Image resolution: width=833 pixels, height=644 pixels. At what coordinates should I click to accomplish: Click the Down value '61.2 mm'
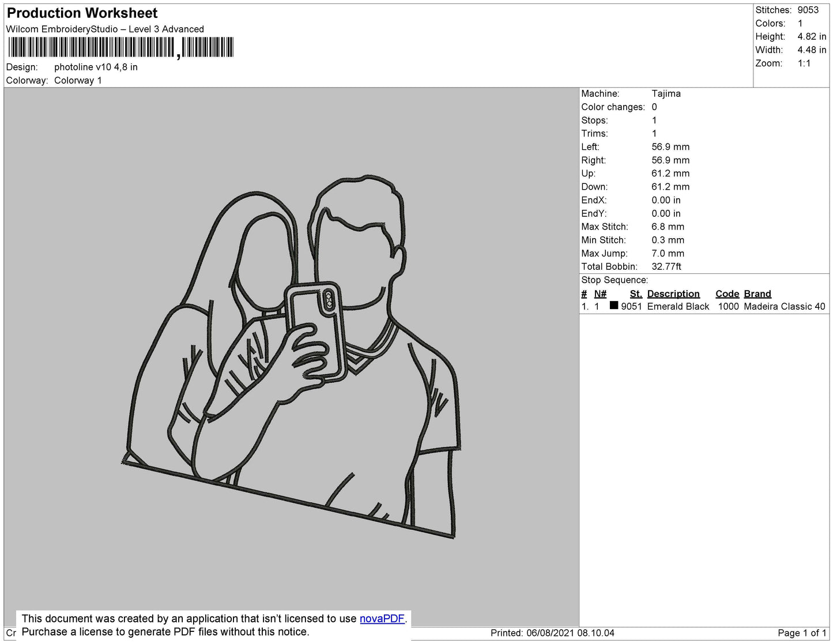pos(670,187)
